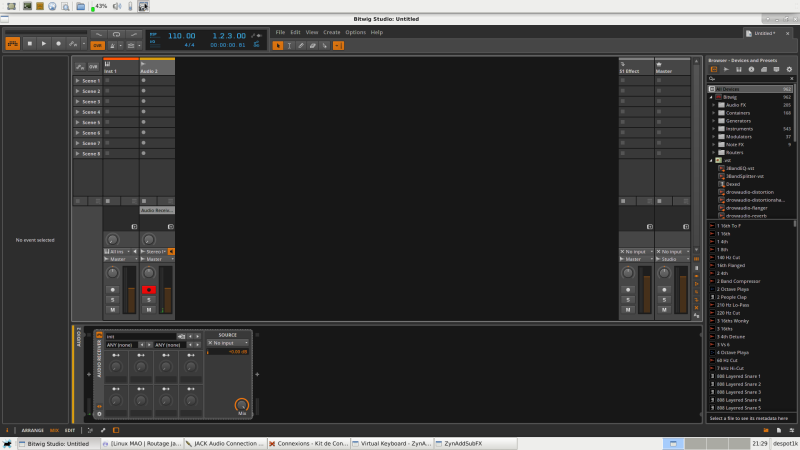Open the Options menu
Viewport: 800px width, 450px height.
pyautogui.click(x=356, y=32)
